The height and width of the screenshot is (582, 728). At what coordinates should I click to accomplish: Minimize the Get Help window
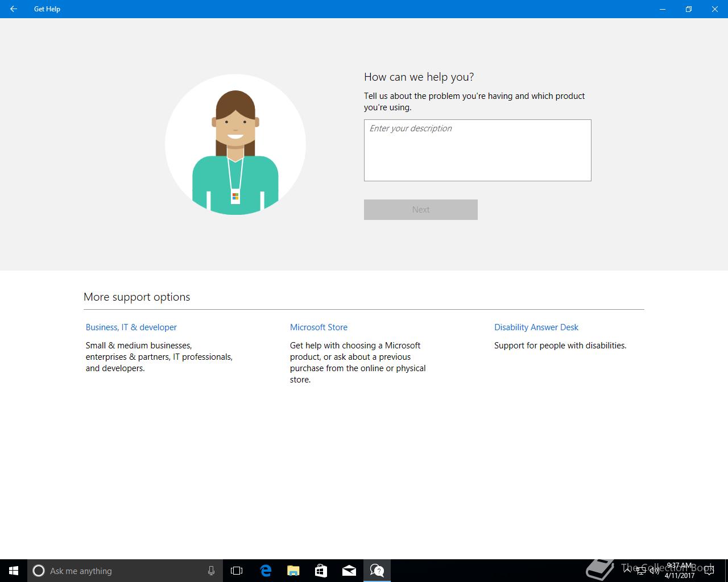[x=663, y=9]
